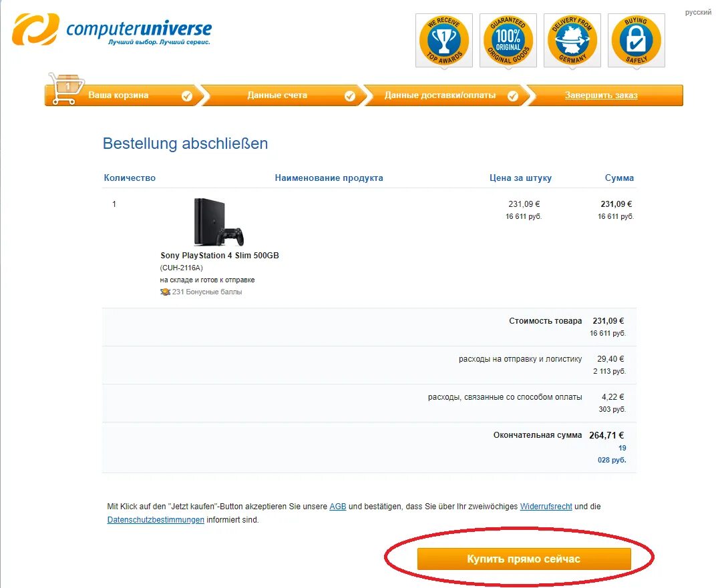Open the Widerrufsrecht link
This screenshot has width=726, height=588.
(546, 507)
